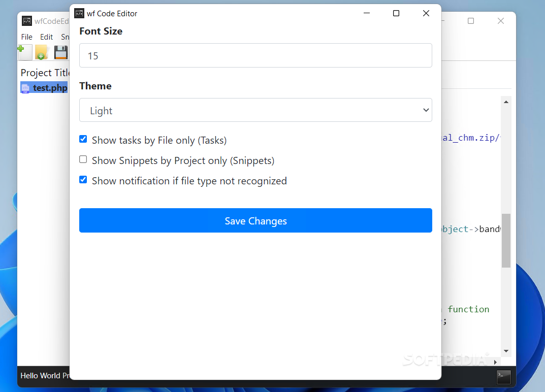
Task: Maximize the background wfCodeEditor window
Action: click(x=471, y=21)
